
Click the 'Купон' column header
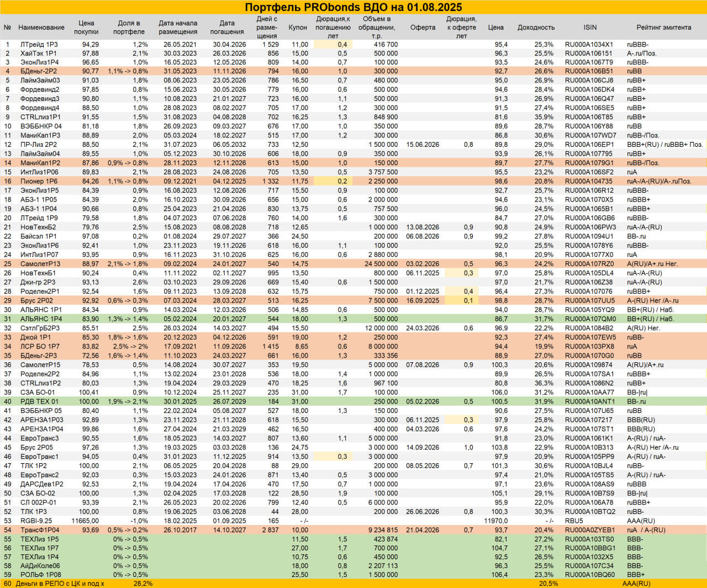point(298,28)
